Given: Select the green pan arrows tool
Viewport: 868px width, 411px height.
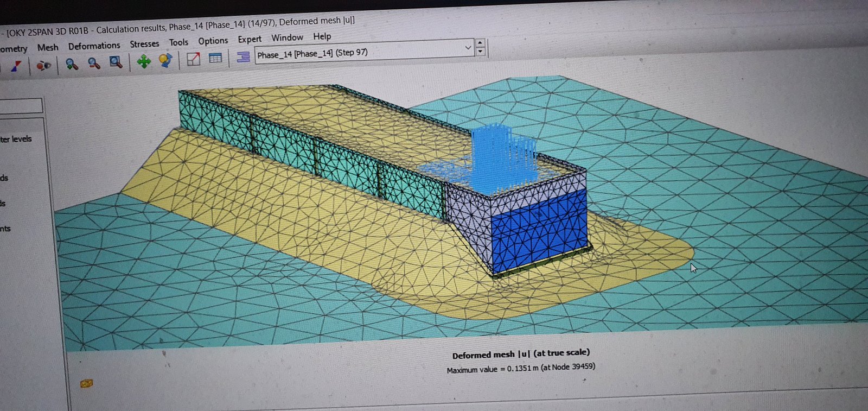Looking at the screenshot, I should pos(144,61).
